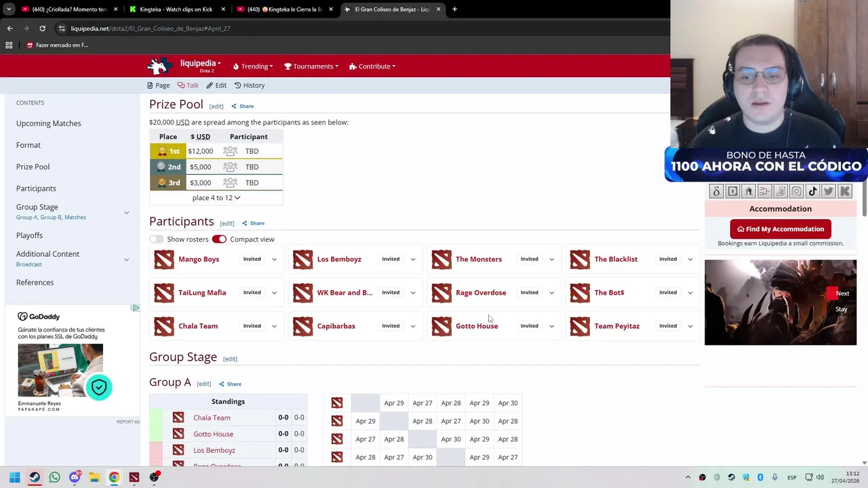Screen dimensions: 868x488
Task: Expand The Blacklist roster chevron
Action: click(690, 259)
